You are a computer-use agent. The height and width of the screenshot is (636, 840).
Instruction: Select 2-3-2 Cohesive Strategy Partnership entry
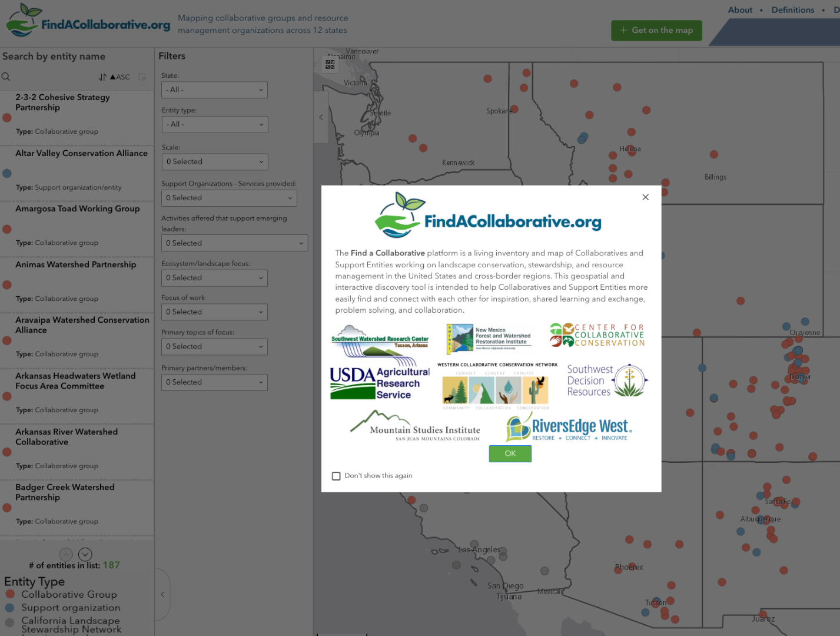coord(77,117)
